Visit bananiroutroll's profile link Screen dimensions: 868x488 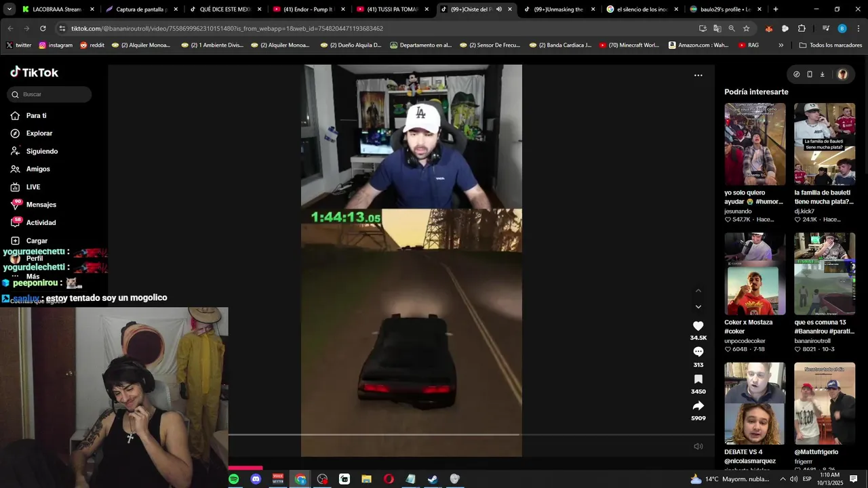click(812, 341)
